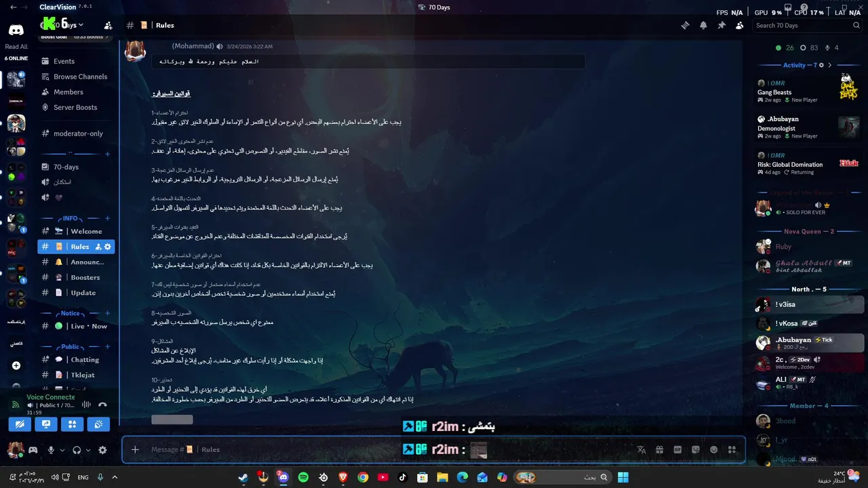Open apps launcher in message bar
The width and height of the screenshot is (868, 488).
click(732, 449)
